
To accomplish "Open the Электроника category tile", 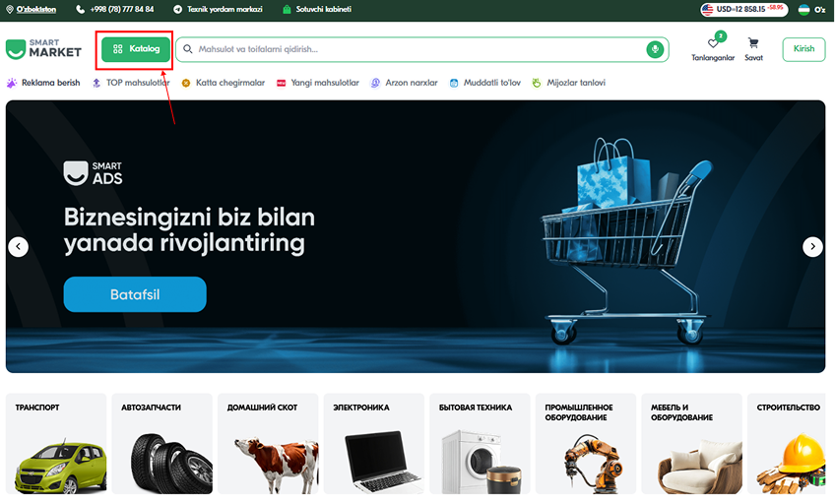I will tap(373, 444).
